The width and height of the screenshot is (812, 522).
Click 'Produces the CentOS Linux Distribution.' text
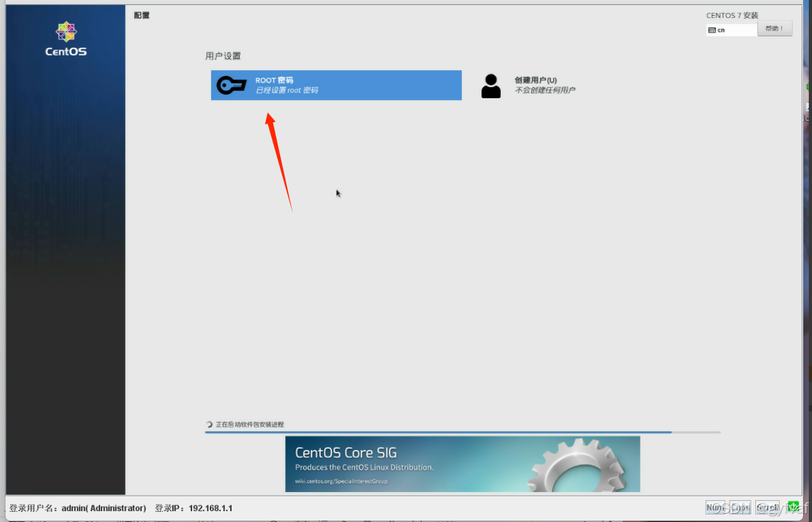364,467
